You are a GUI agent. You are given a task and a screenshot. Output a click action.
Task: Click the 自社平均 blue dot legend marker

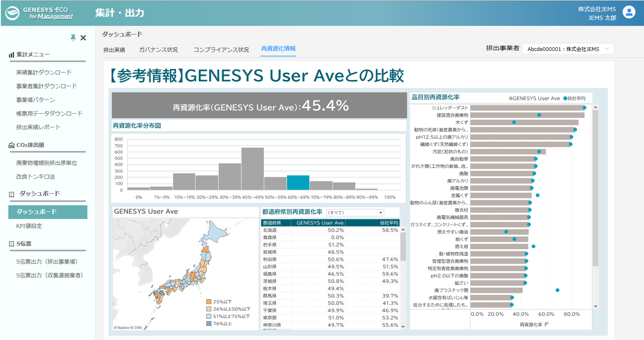point(565,99)
